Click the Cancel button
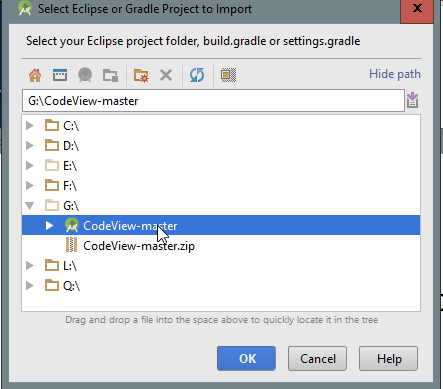 tap(317, 359)
